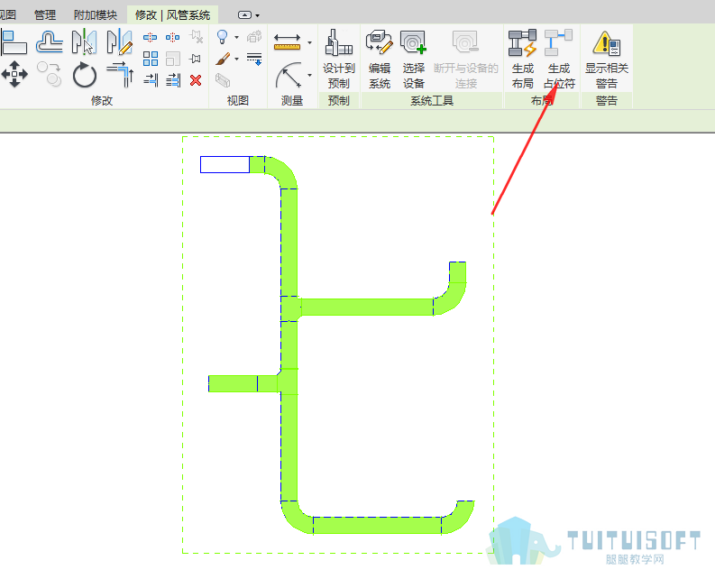Screen dimensions: 715x588
Task: Switch to 修改 | 风管系统 tab
Action: click(172, 15)
